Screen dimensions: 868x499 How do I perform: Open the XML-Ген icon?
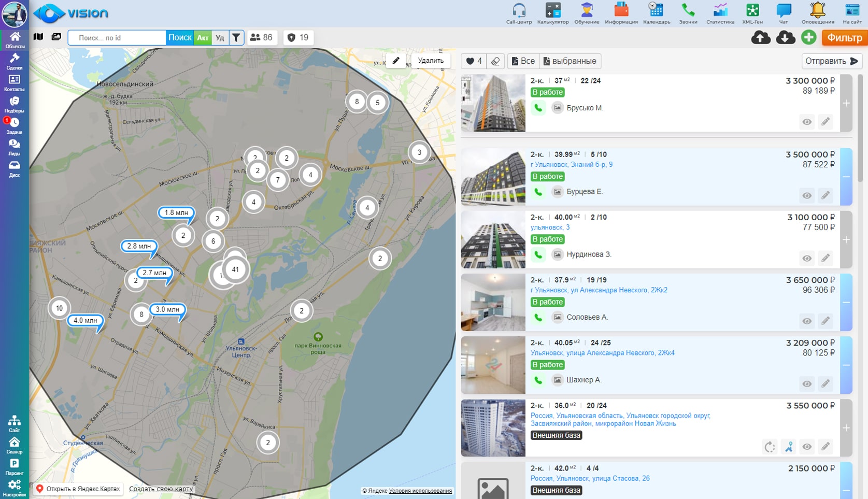click(752, 10)
